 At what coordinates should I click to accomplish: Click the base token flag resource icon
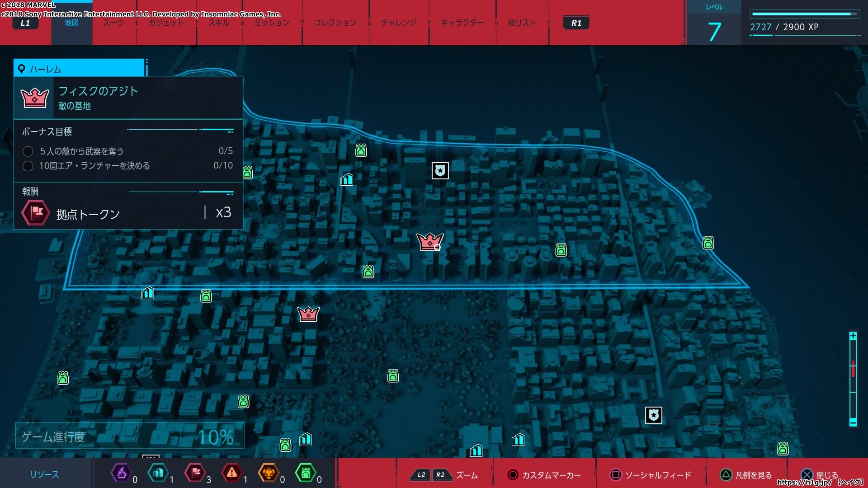coord(195,473)
